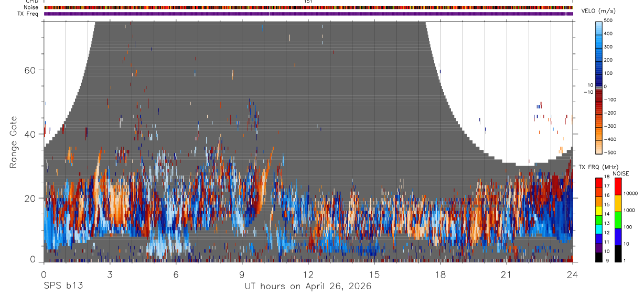The image size is (644, 297).
Task: Select the red top noise level swatch
Action: [618, 186]
